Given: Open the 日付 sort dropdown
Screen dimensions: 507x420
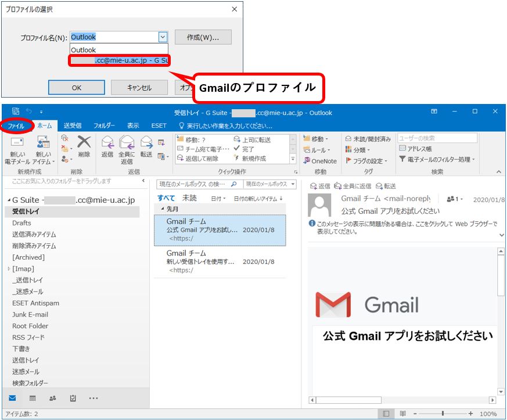Looking at the screenshot, I should (218, 199).
